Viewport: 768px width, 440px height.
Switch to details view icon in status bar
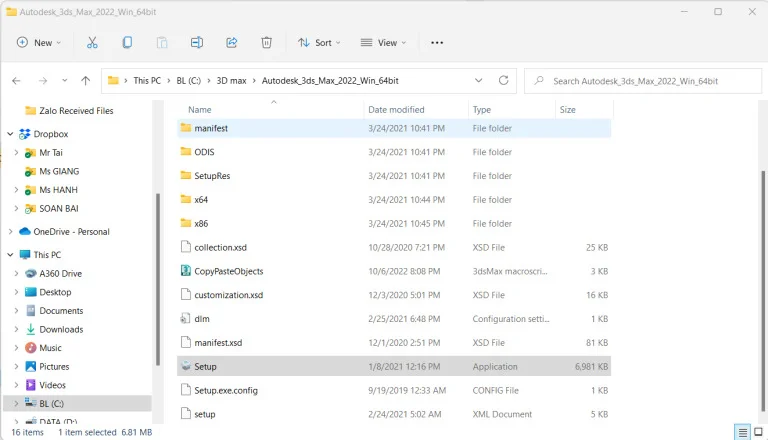743,432
